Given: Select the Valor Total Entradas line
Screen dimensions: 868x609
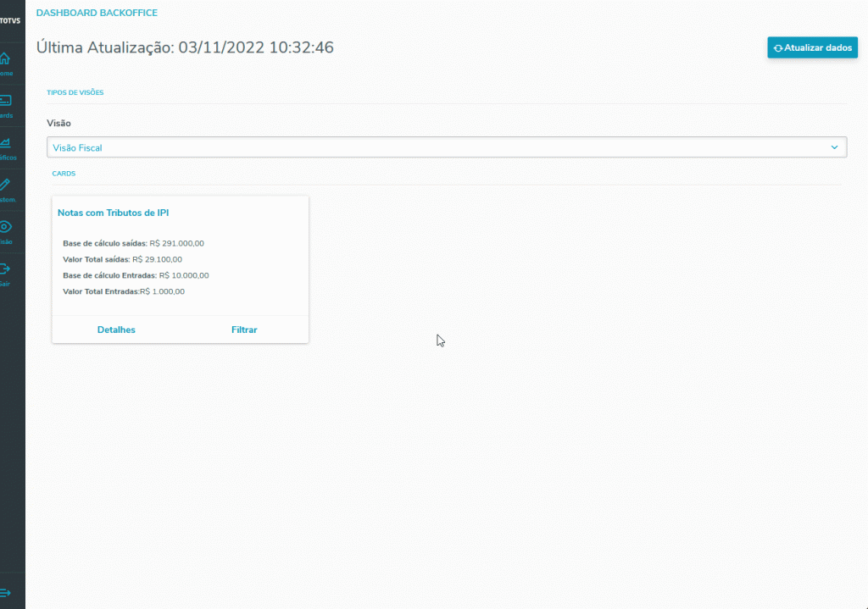Looking at the screenshot, I should pyautogui.click(x=124, y=291).
